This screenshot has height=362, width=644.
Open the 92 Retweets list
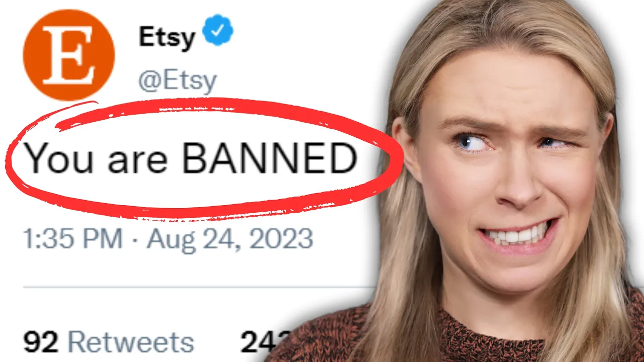tap(109, 342)
